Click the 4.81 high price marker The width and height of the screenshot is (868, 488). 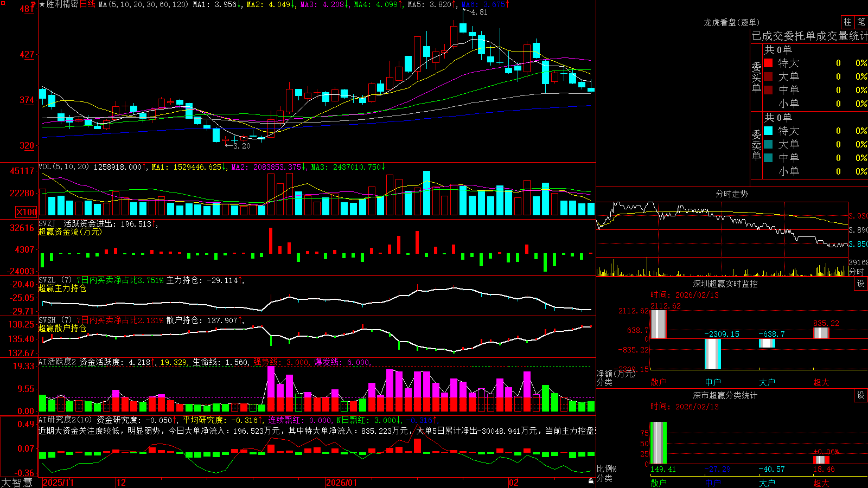click(x=479, y=12)
